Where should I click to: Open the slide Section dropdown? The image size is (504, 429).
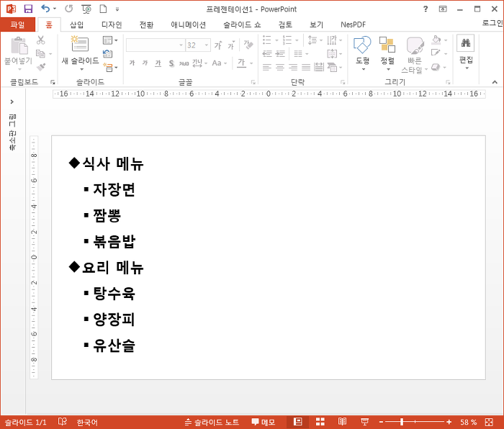(x=110, y=67)
